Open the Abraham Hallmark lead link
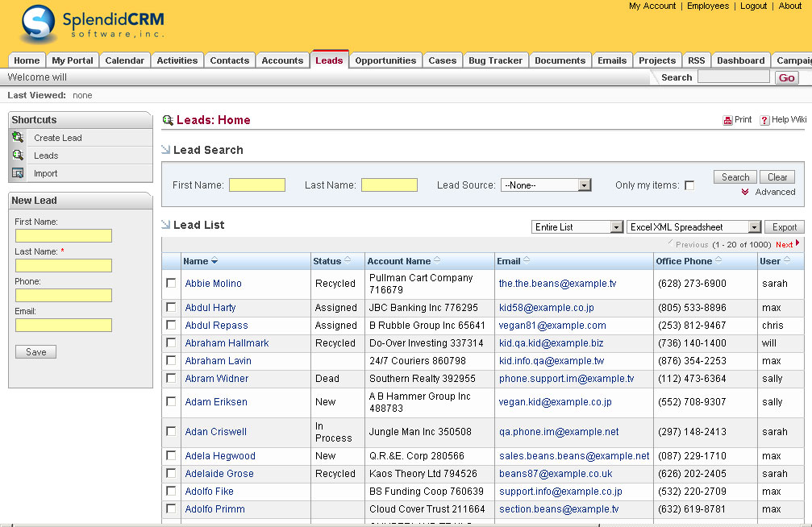The image size is (812, 527). coord(227,343)
